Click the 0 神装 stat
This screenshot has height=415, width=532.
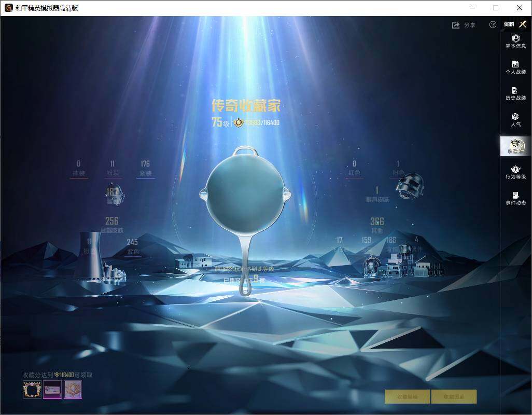pyautogui.click(x=79, y=168)
